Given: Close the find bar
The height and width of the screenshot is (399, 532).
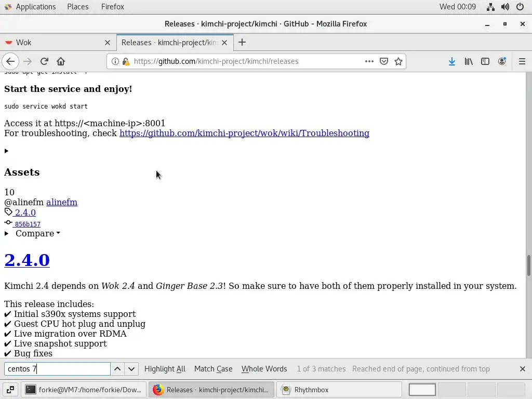Looking at the screenshot, I should tap(522, 369).
